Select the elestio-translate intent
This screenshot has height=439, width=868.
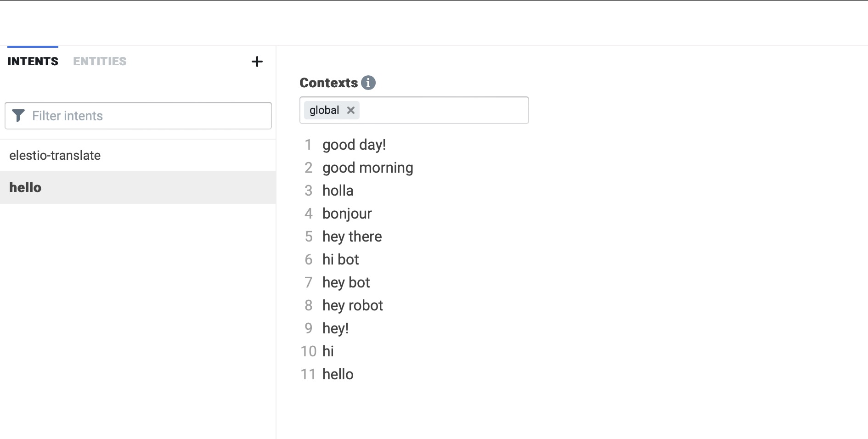pyautogui.click(x=55, y=155)
